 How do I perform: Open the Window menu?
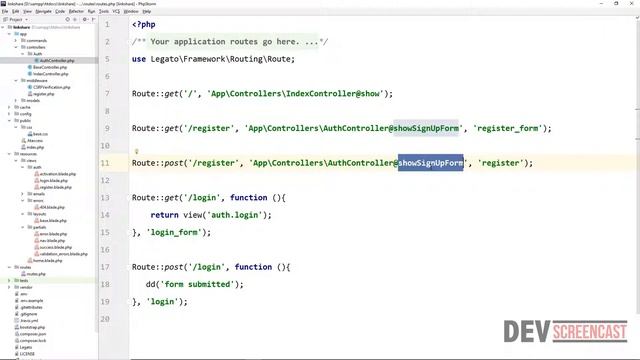pos(131,11)
